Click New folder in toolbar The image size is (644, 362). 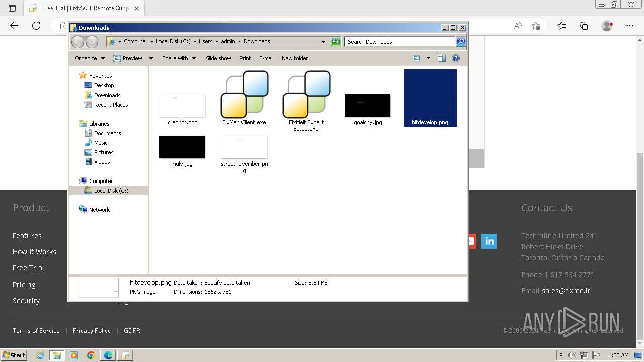[x=295, y=58]
